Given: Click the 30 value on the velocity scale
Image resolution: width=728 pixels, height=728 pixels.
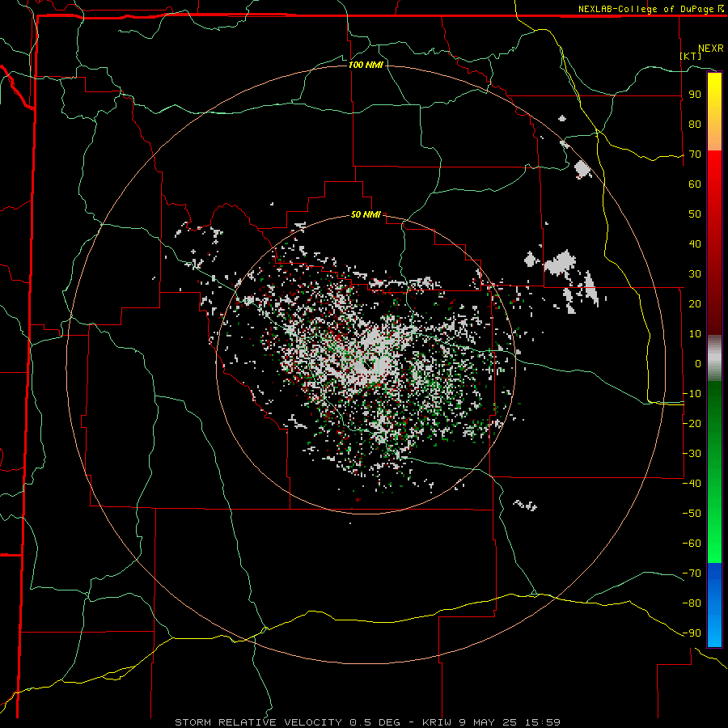Looking at the screenshot, I should [695, 274].
